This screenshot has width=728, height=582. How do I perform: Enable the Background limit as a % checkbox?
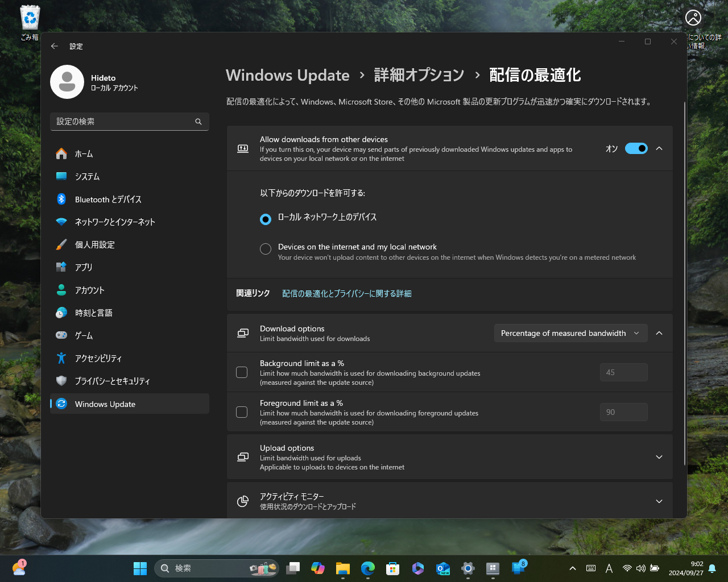click(241, 372)
